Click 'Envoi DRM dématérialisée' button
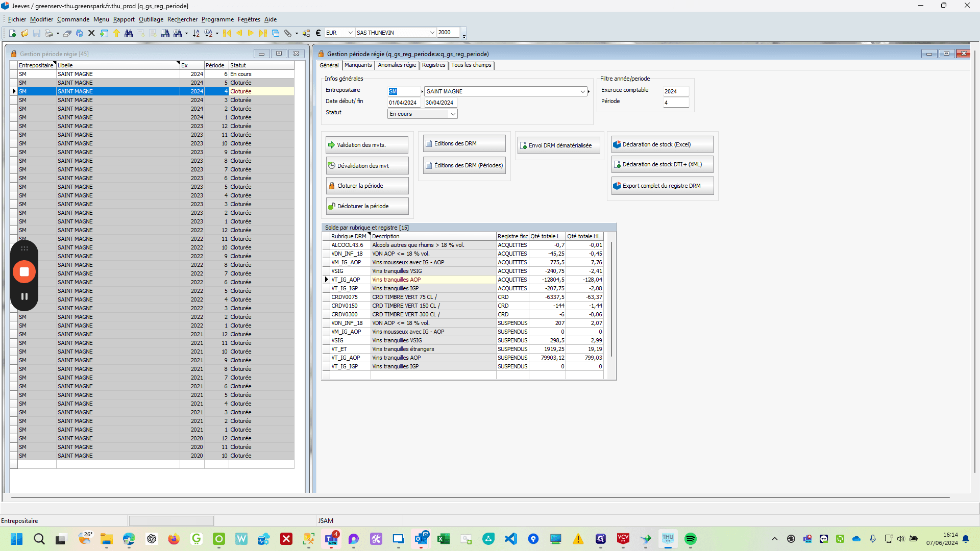The height and width of the screenshot is (551, 980). tap(559, 145)
